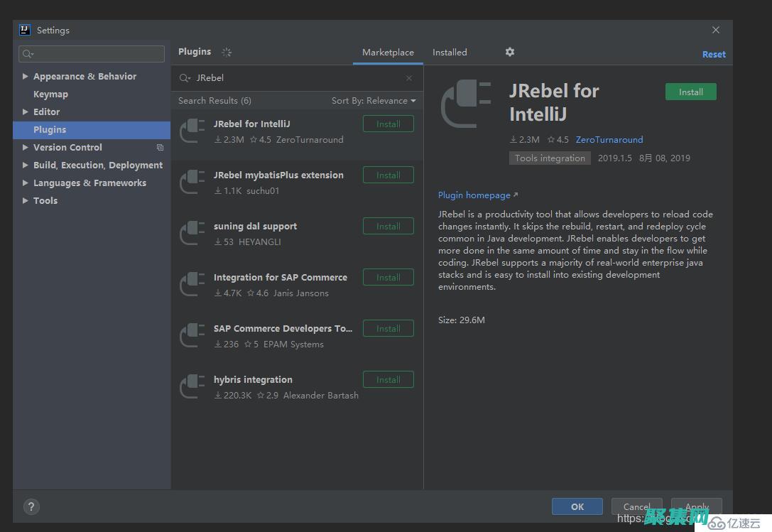The width and height of the screenshot is (772, 532).
Task: Expand the Appearance & Behavior tree node
Action: [x=26, y=77]
